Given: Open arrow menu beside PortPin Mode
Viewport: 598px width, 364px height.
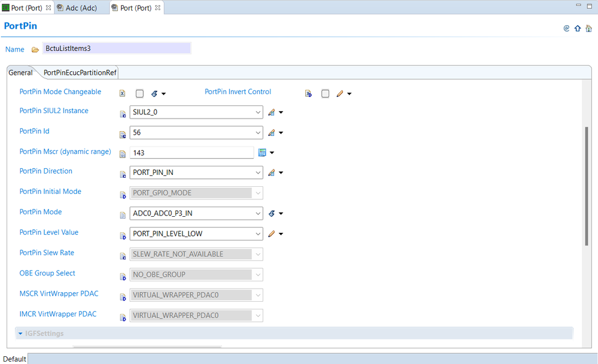Looking at the screenshot, I should tap(281, 214).
